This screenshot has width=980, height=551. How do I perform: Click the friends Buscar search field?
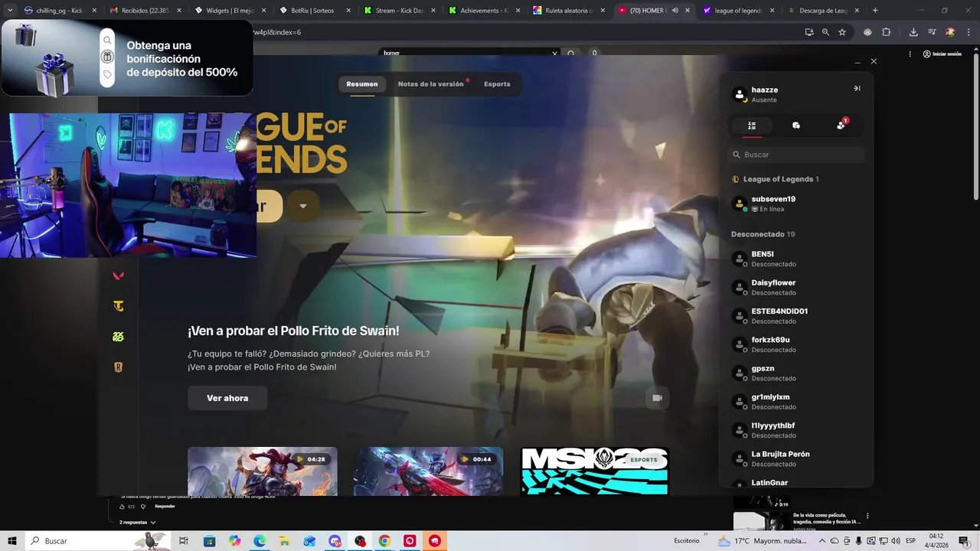[796, 155]
